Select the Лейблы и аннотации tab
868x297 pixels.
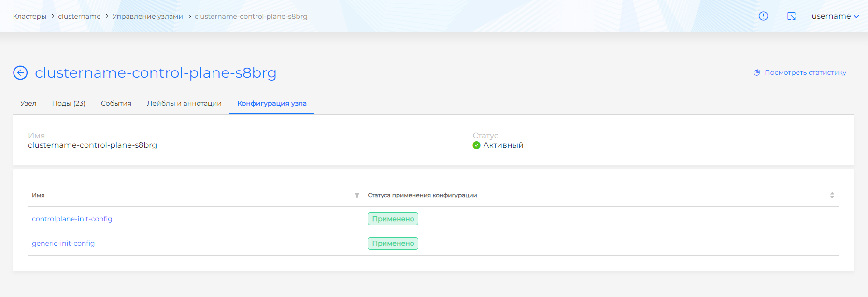[184, 103]
